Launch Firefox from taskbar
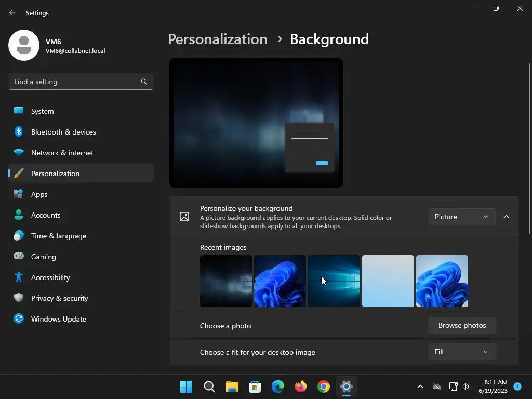The image size is (532, 399). point(301,387)
